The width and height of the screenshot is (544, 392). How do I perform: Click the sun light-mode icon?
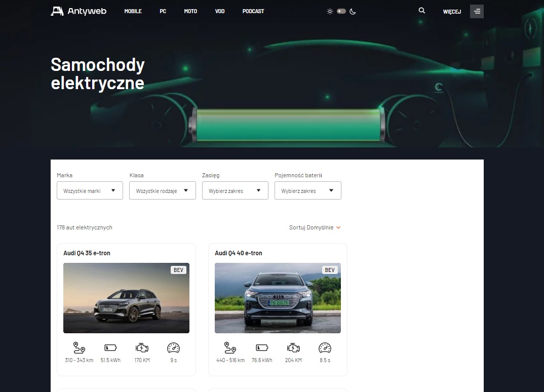point(330,11)
